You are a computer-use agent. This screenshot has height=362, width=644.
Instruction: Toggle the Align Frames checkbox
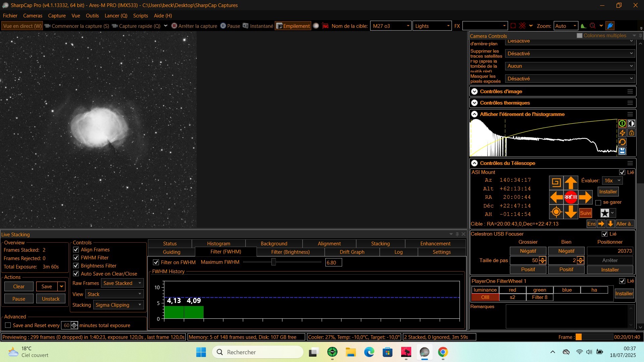point(76,250)
